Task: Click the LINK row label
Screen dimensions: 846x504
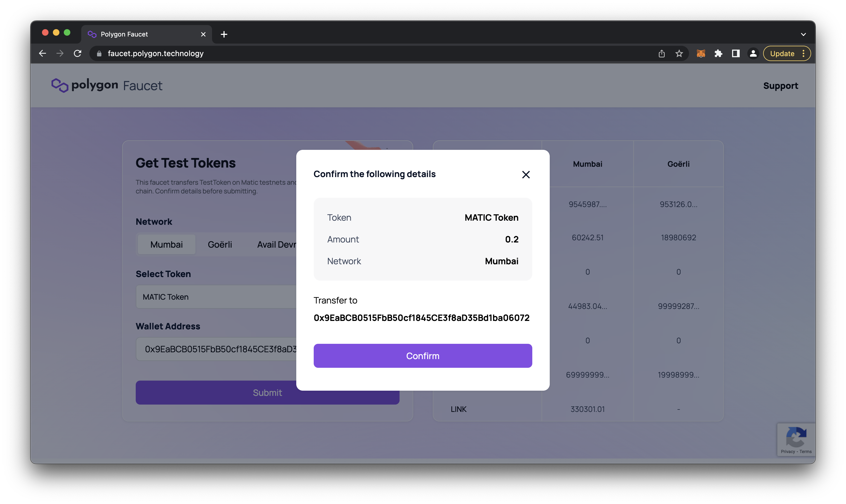Action: 458,409
